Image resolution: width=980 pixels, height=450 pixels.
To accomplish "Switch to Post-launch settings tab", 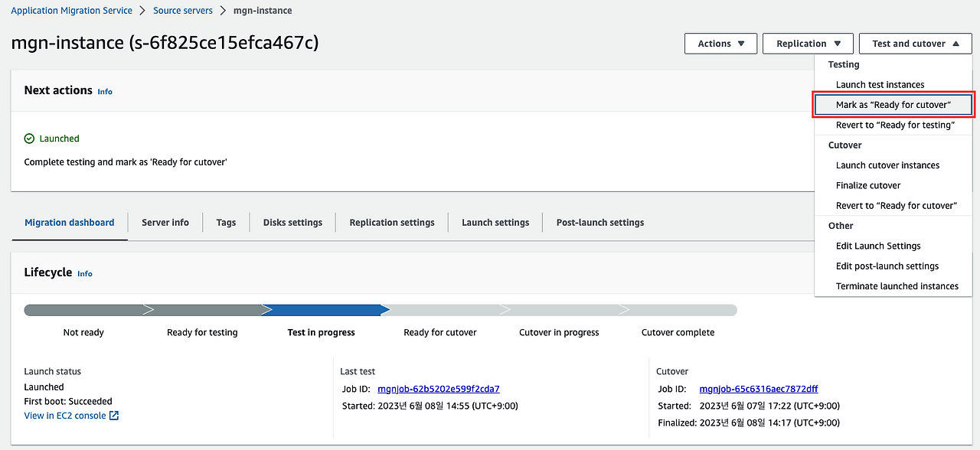I will 600,223.
